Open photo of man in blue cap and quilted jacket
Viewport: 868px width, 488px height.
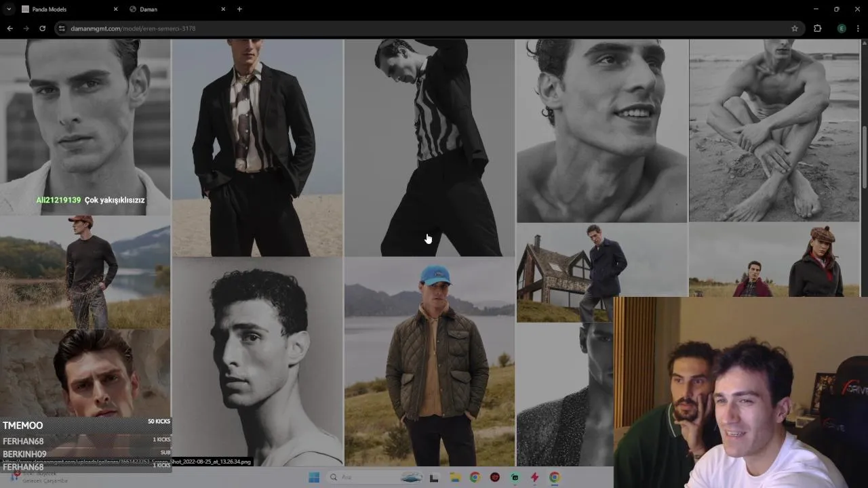point(429,362)
